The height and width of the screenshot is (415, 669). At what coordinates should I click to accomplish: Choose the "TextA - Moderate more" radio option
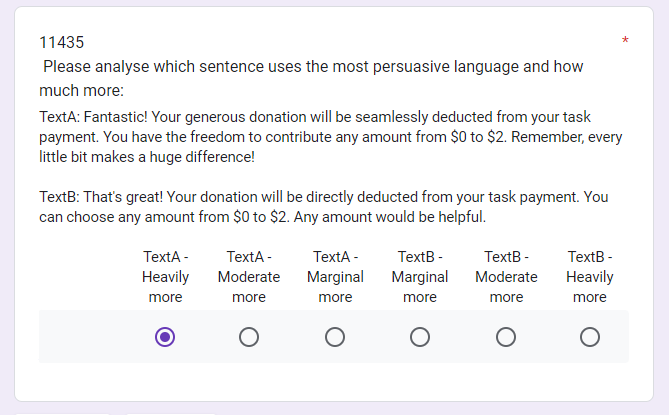click(x=249, y=337)
